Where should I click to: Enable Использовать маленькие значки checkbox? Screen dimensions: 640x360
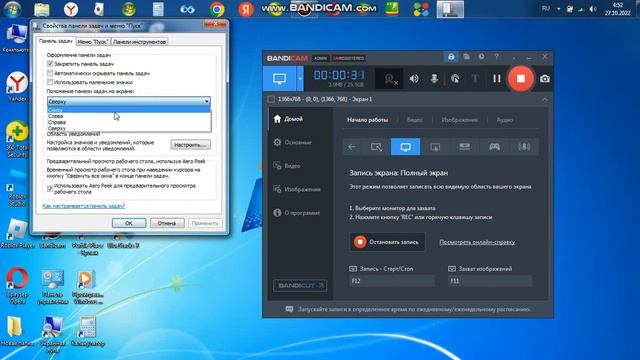pos(50,82)
